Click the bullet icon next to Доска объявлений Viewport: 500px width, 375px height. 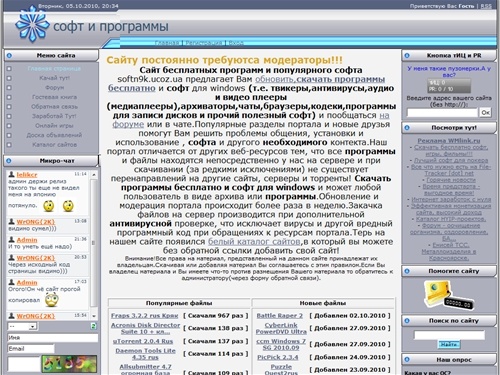pos(9,135)
